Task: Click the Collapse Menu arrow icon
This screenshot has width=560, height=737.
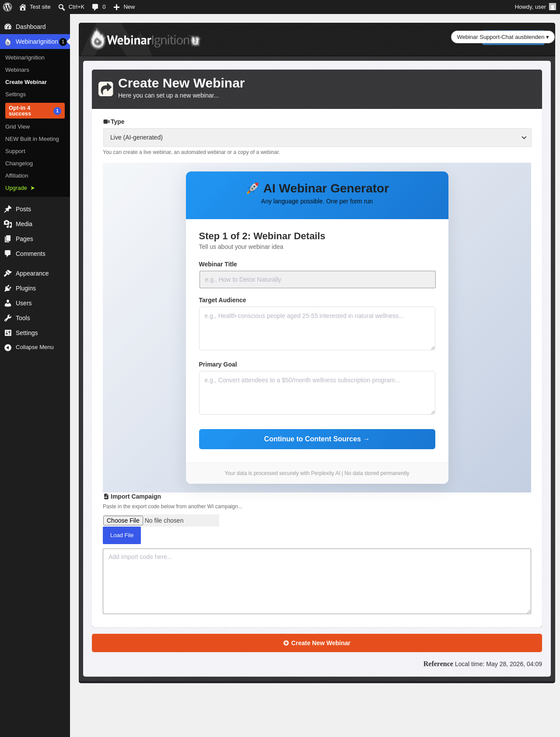Action: click(8, 347)
